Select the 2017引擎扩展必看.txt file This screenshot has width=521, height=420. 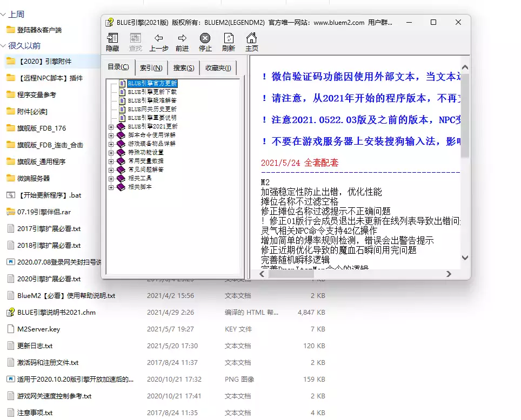[49, 229]
